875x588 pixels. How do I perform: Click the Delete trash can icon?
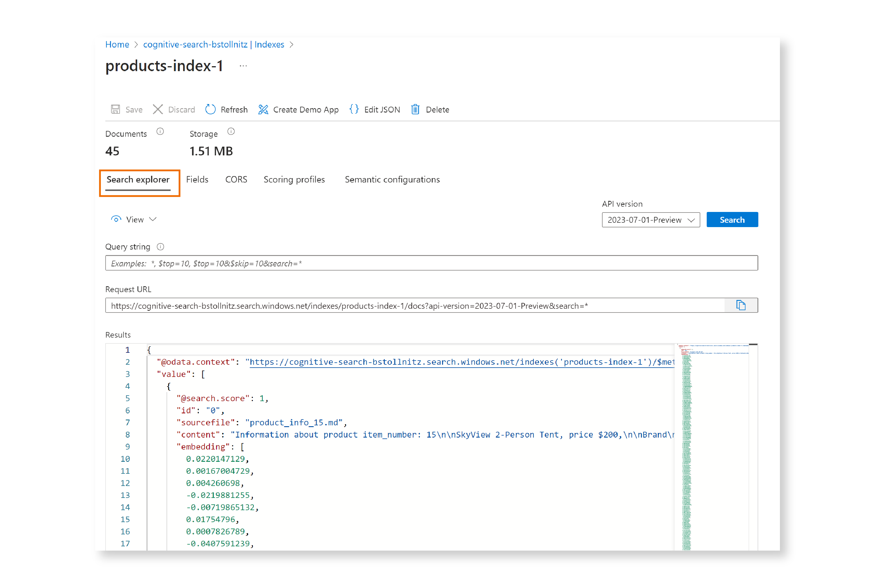pos(415,110)
